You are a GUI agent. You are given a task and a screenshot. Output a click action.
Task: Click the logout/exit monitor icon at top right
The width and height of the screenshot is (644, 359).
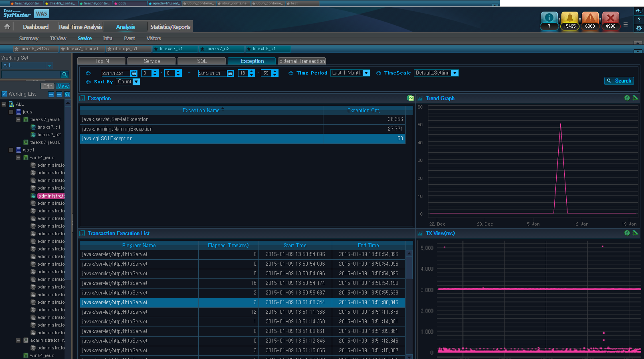639,11
